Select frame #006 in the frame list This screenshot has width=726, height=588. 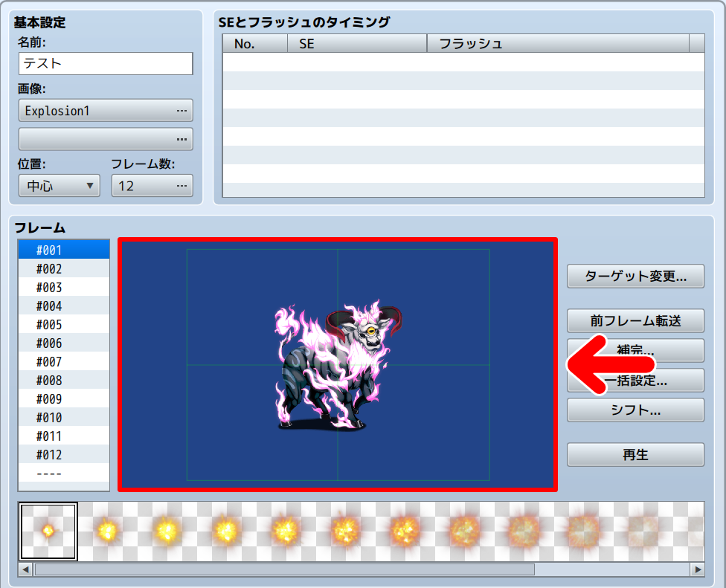64,343
